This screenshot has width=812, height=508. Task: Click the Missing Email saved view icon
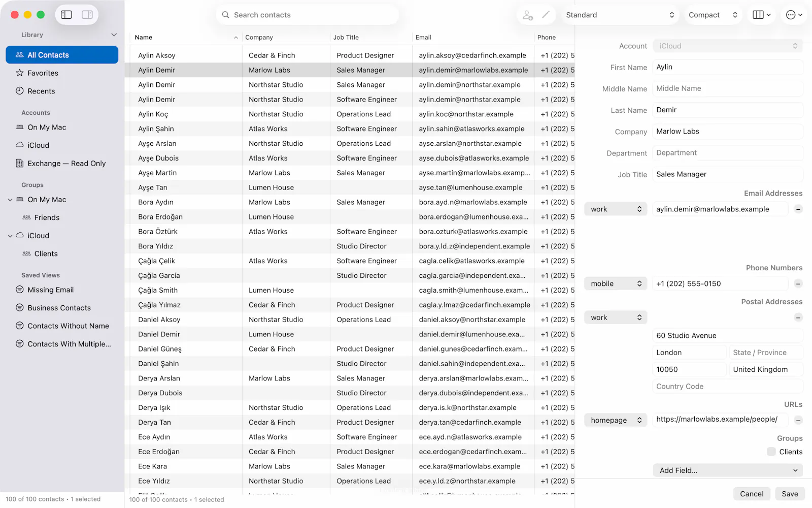click(20, 290)
